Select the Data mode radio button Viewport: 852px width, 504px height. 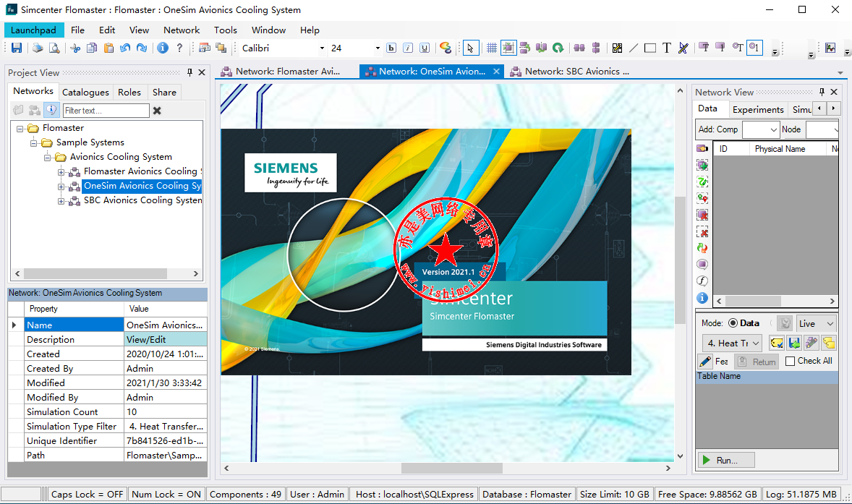tap(733, 323)
